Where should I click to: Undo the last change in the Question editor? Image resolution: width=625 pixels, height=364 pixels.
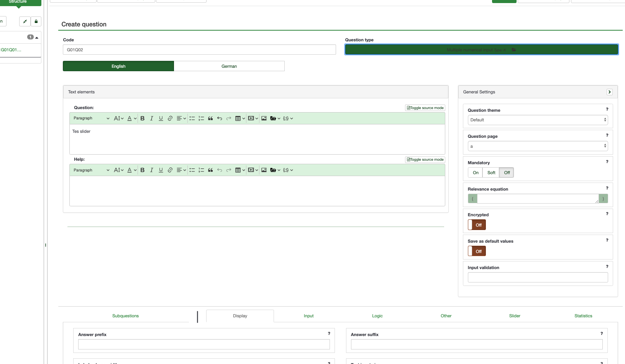220,118
